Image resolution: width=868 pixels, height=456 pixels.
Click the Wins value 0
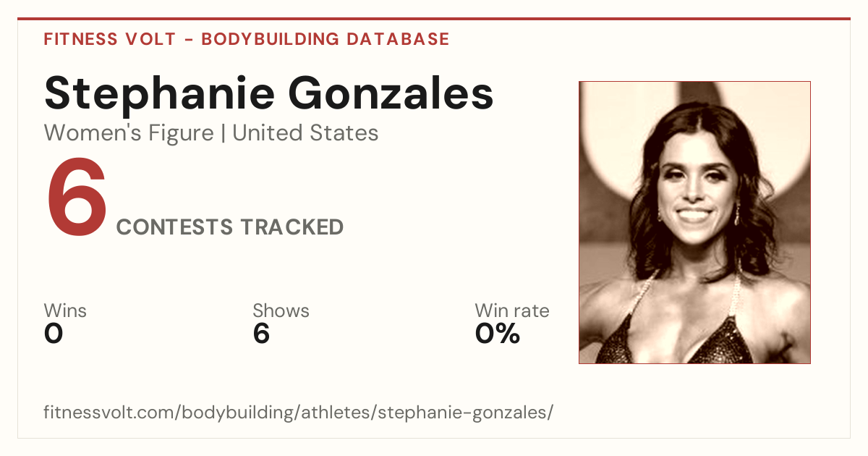click(54, 334)
